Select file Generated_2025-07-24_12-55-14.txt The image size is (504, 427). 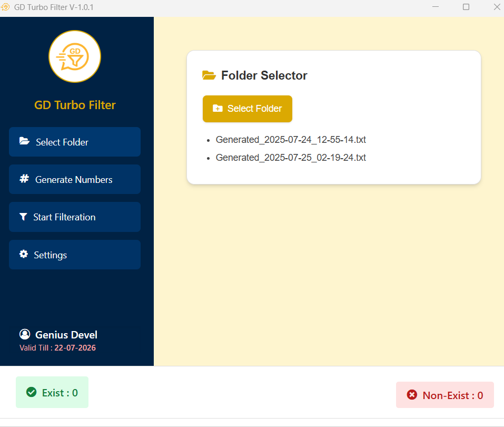click(x=291, y=140)
